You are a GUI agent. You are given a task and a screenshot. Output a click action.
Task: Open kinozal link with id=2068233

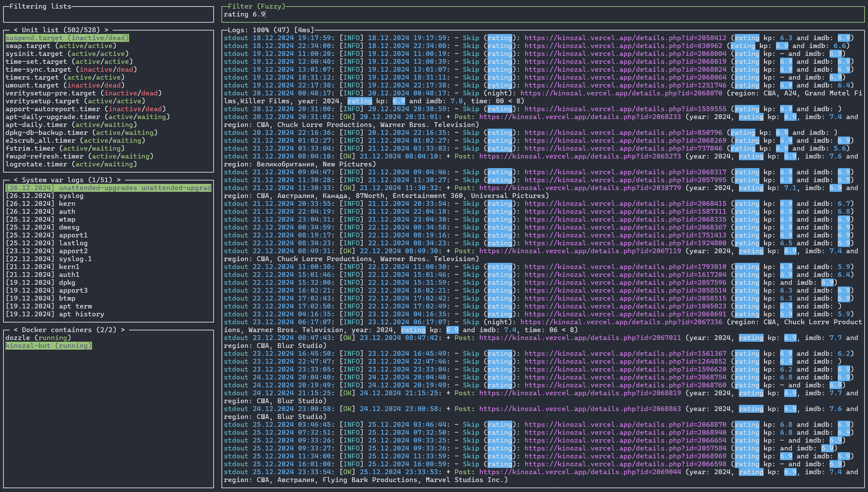pos(580,117)
